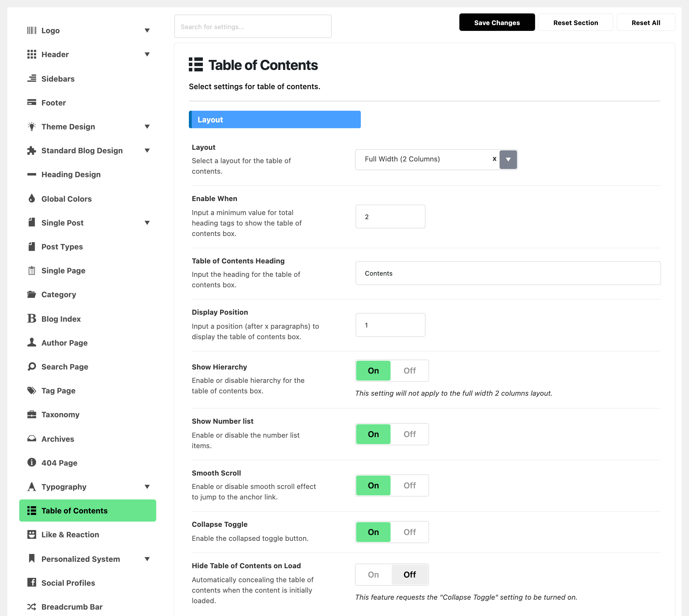Click the Category folder icon
This screenshot has height=616, width=689.
[31, 295]
